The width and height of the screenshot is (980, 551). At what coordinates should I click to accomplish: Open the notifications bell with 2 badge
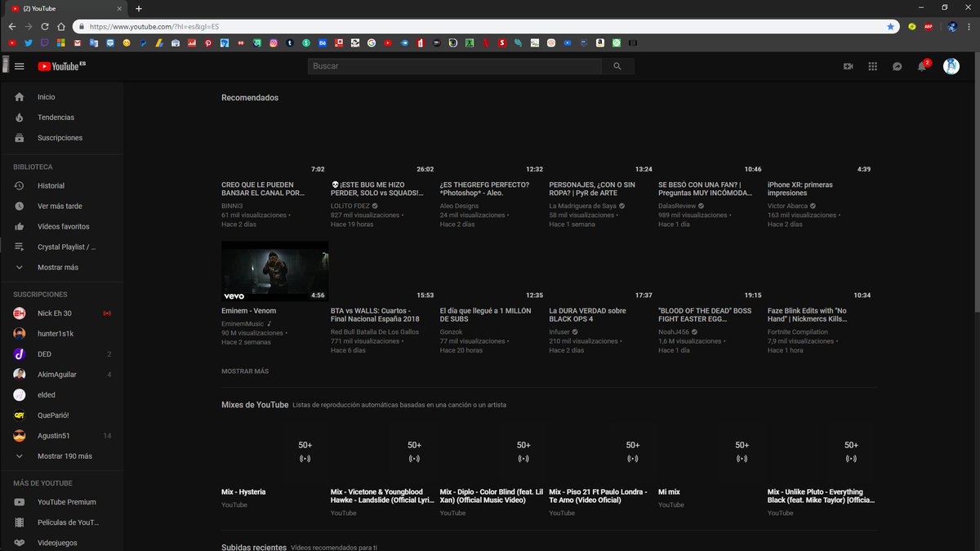923,65
